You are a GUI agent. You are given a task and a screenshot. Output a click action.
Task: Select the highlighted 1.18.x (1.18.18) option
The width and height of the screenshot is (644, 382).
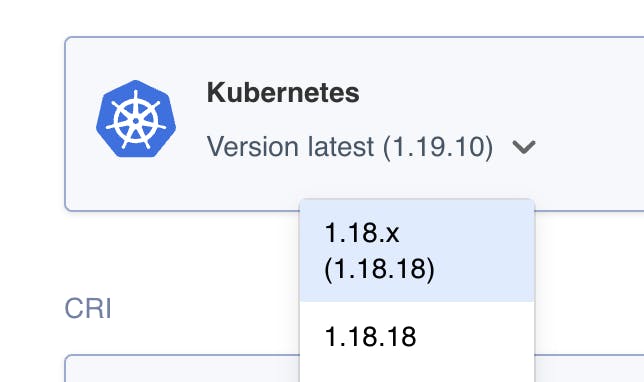point(417,251)
